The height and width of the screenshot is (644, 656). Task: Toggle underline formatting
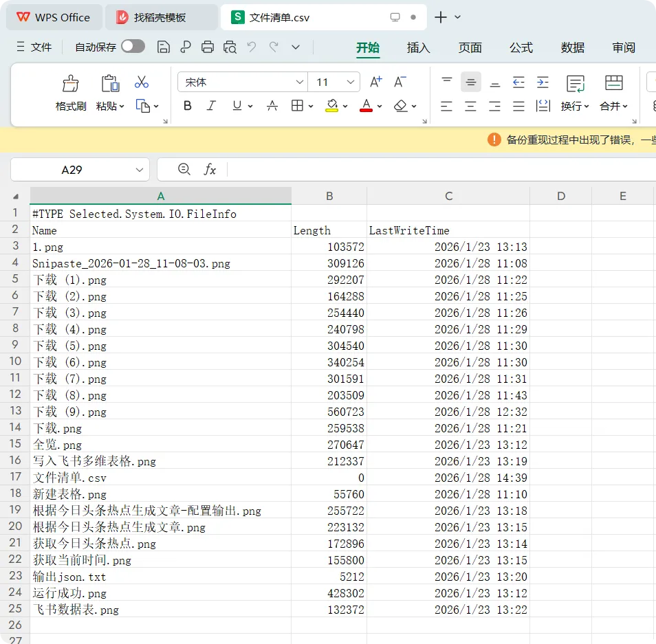coord(237,106)
